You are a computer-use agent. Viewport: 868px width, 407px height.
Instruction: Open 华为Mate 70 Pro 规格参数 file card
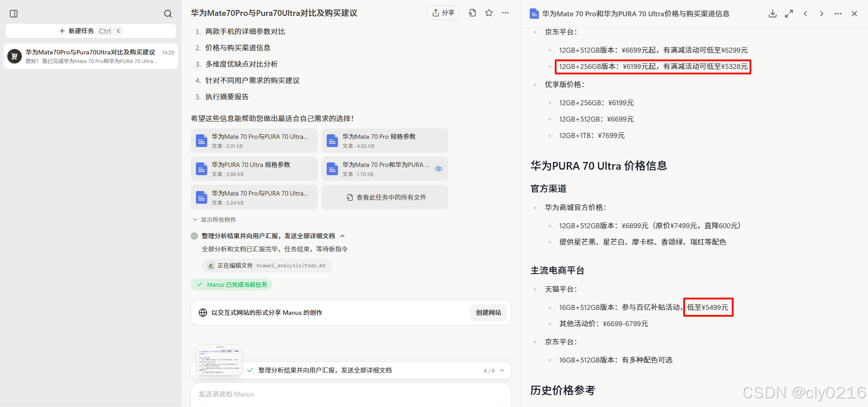(x=385, y=141)
